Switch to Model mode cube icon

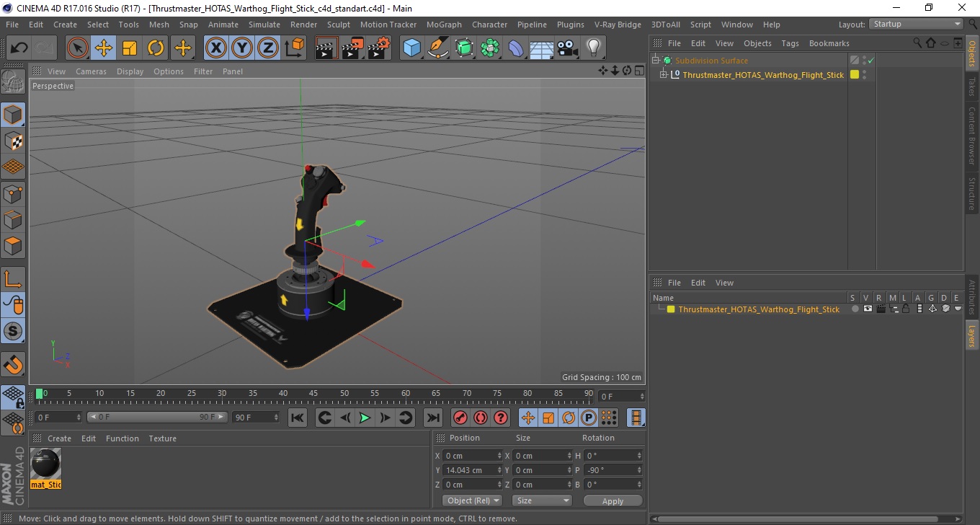(x=14, y=115)
